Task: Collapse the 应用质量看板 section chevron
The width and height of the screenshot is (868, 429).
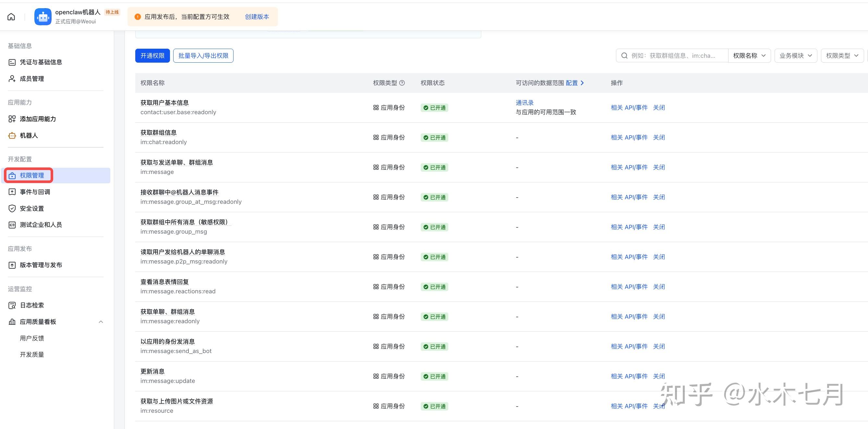Action: 101,322
